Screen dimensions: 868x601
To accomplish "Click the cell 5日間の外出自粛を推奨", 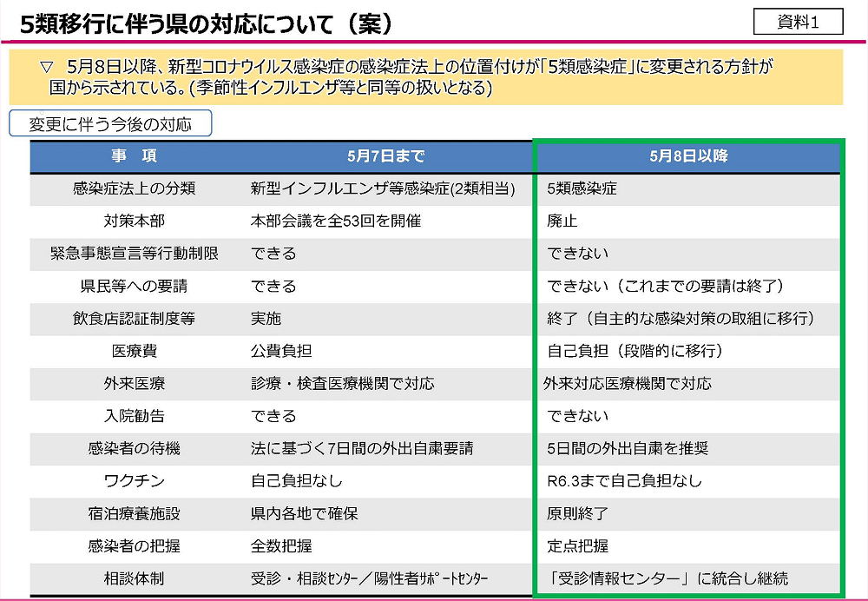I will (628, 449).
